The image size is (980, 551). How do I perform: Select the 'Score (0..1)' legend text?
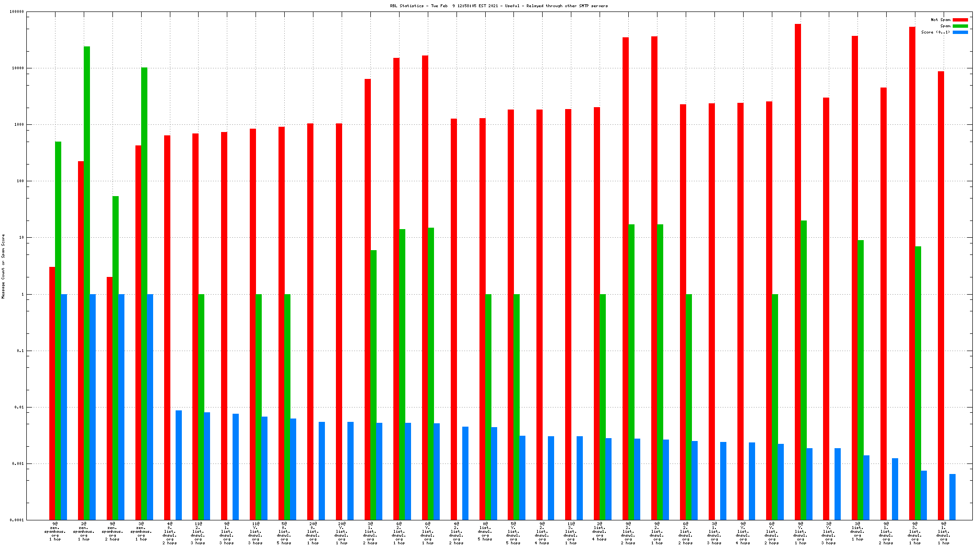click(x=935, y=32)
